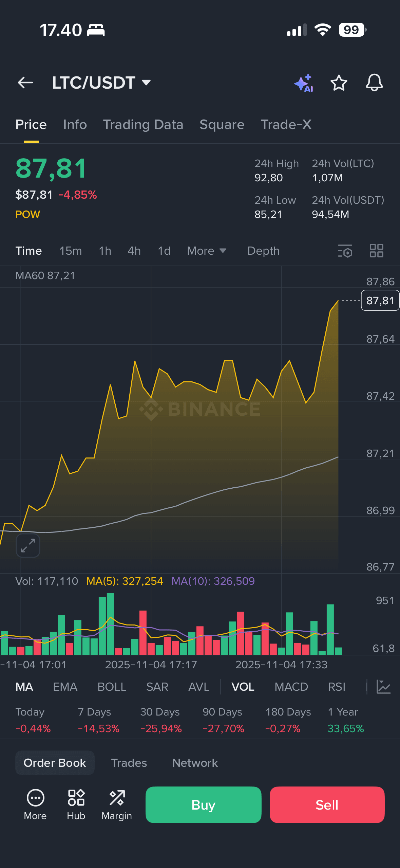Screen dimensions: 400x868
Task: Expand chart to fullscreen
Action: coord(28,545)
